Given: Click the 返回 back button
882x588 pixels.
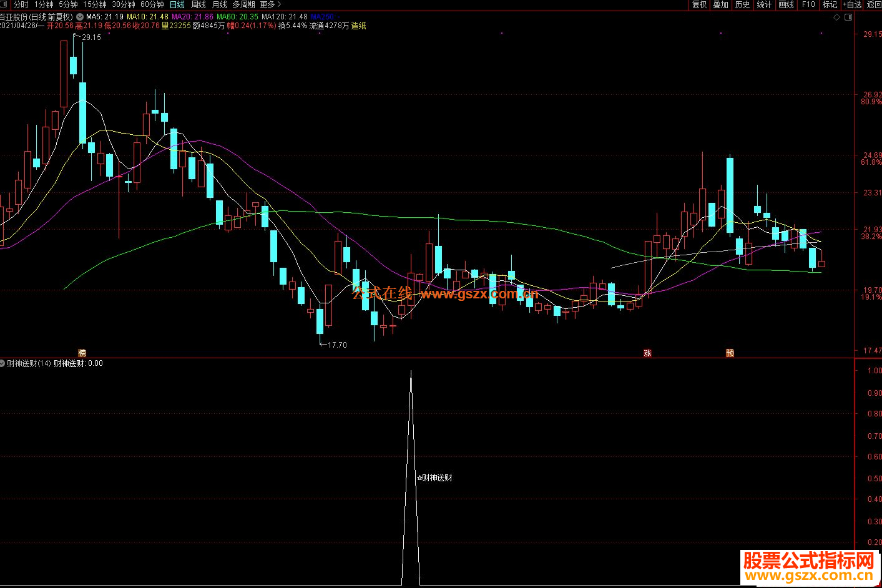Looking at the screenshot, I should click(x=874, y=4).
